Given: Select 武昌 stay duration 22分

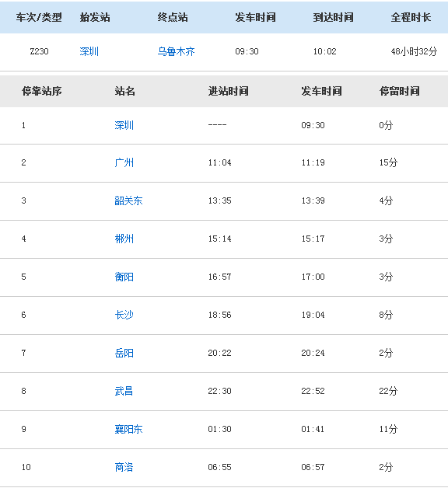Looking at the screenshot, I should click(x=388, y=391).
